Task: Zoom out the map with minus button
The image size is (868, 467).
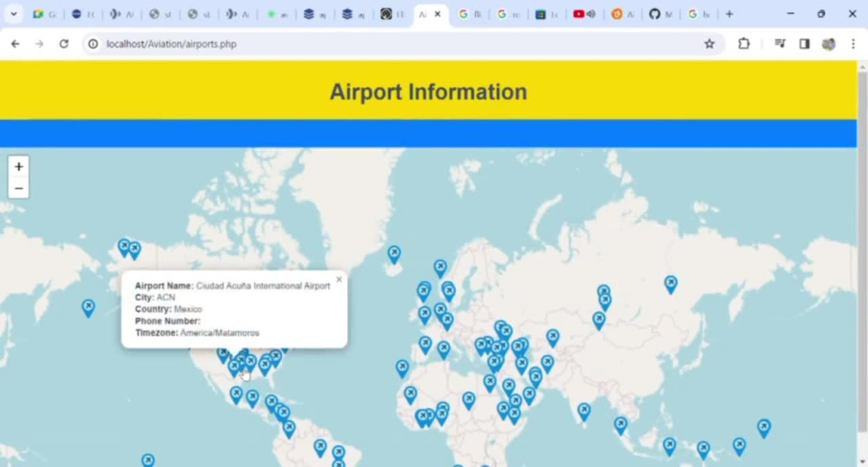Action: click(18, 188)
